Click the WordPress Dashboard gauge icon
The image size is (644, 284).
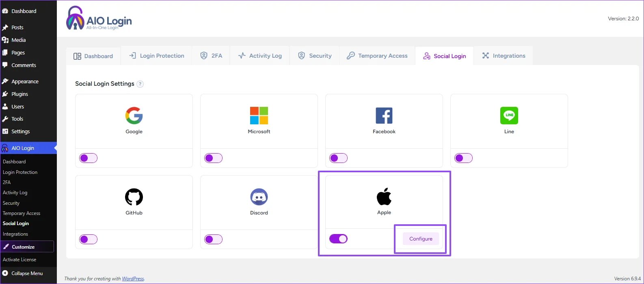tap(5, 11)
